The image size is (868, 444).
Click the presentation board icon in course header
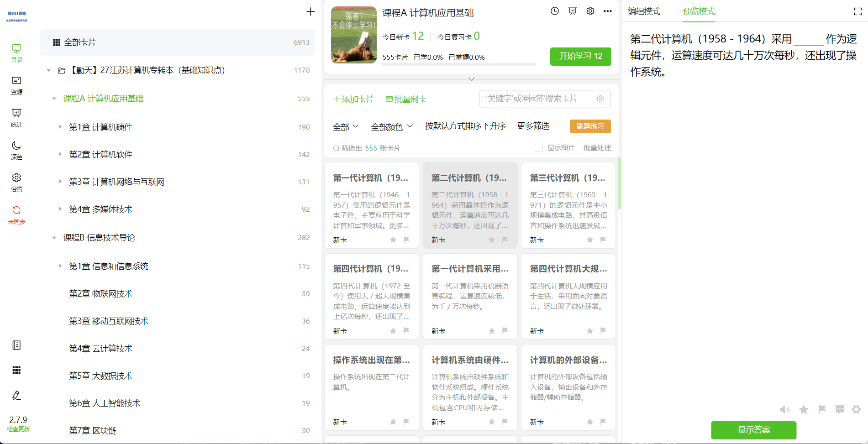573,11
